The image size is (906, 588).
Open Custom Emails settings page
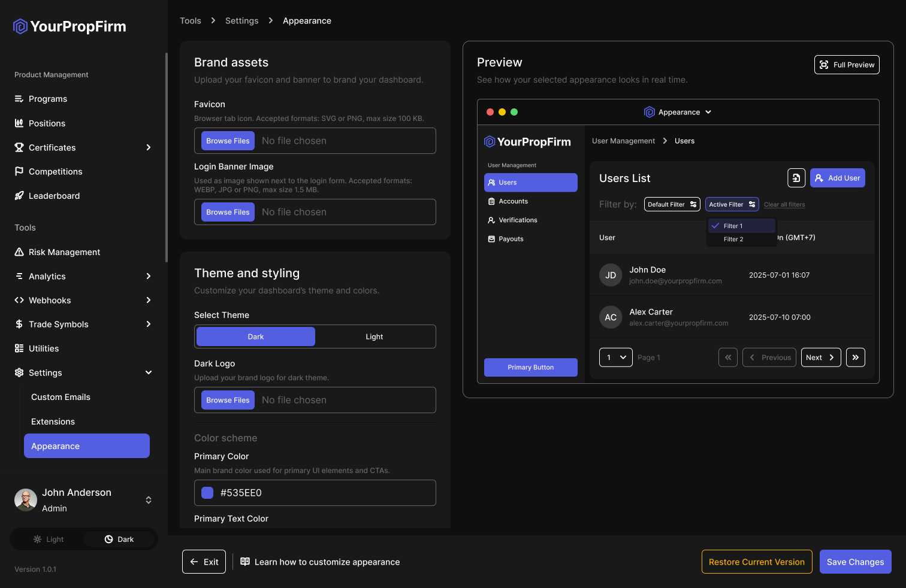pyautogui.click(x=61, y=397)
